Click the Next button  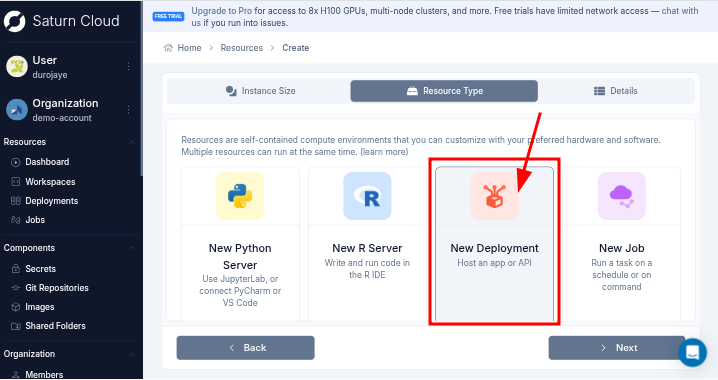[x=617, y=348]
